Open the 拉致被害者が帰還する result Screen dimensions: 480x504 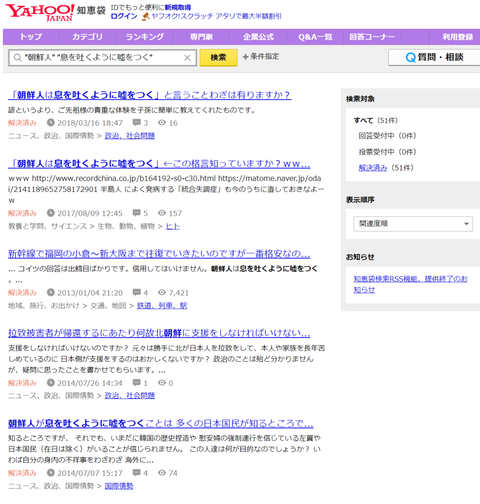tap(159, 333)
